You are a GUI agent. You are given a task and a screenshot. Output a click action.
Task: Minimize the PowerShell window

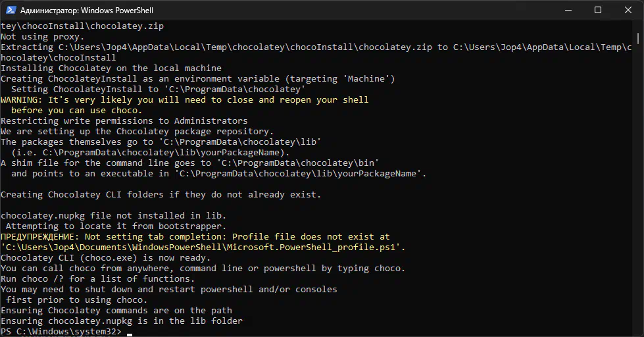tap(568, 10)
